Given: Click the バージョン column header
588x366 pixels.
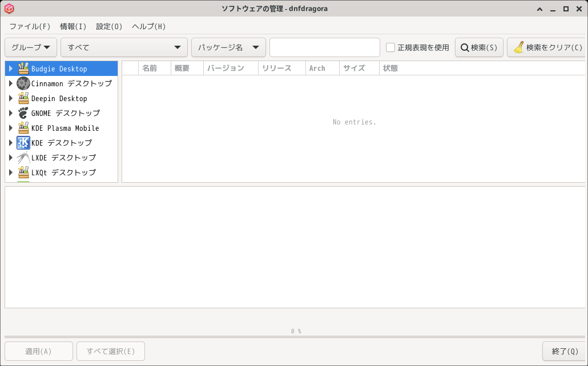Looking at the screenshot, I should (x=231, y=69).
